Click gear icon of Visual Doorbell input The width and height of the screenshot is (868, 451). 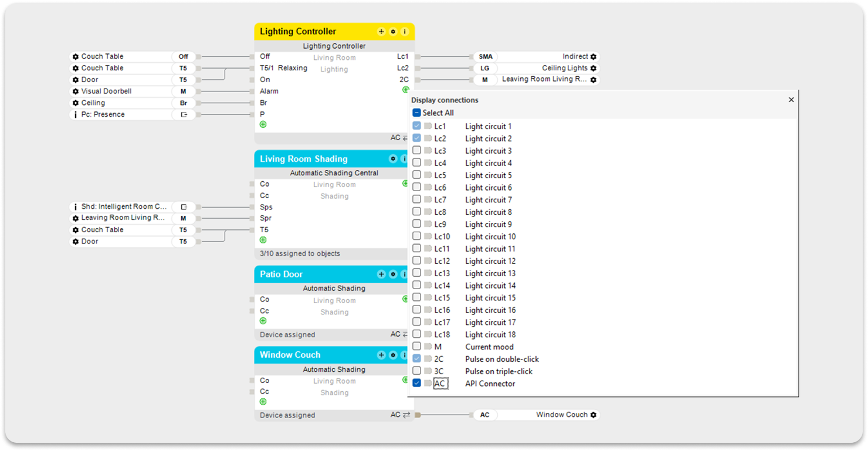pyautogui.click(x=76, y=91)
